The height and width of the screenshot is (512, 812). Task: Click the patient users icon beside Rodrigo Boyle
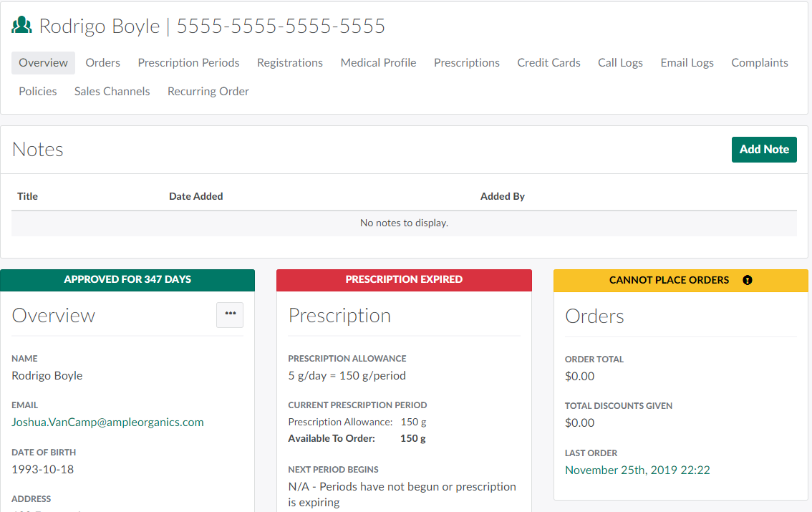tap(22, 26)
